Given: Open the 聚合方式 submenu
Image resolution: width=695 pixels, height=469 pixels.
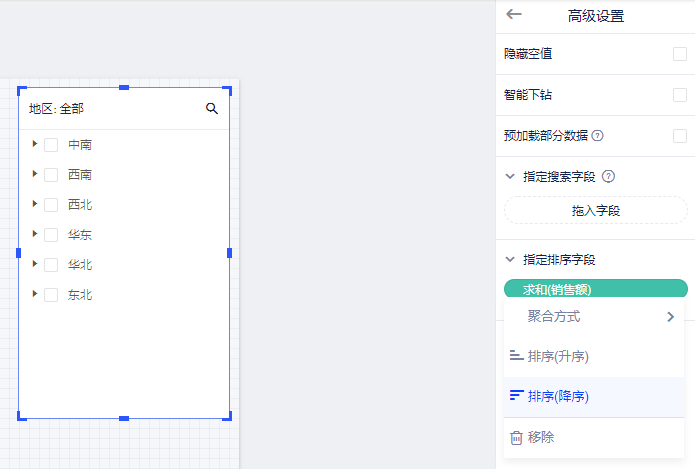Looking at the screenshot, I should (x=598, y=316).
